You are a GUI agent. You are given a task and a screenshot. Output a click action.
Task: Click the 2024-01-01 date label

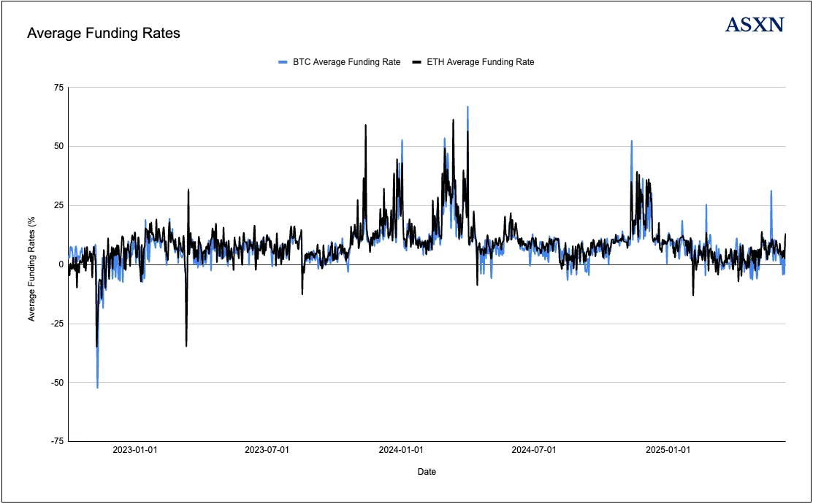pos(402,451)
